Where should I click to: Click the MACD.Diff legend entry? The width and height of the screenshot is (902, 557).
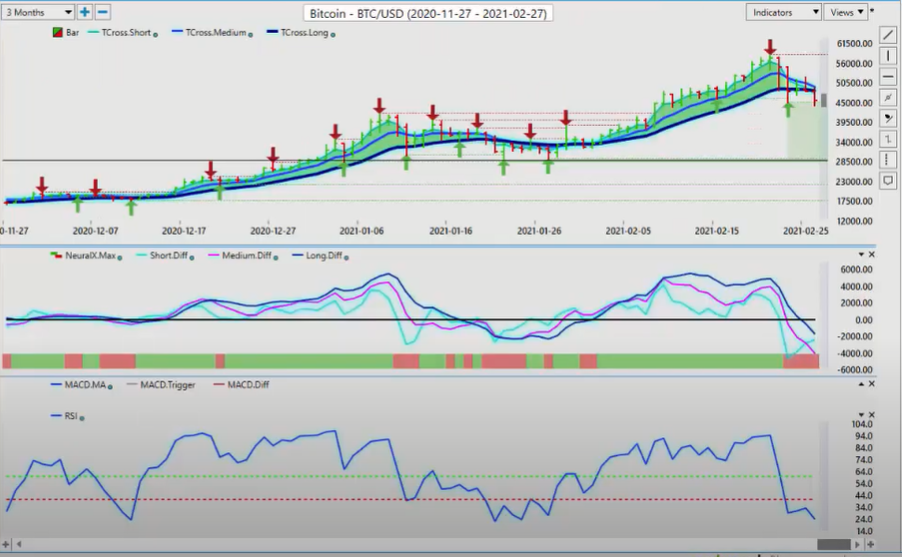[248, 384]
